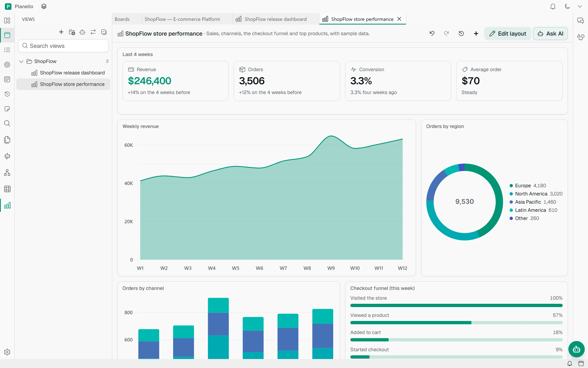Click the Viewed a product funnel bar
588x368 pixels.
(x=456, y=323)
